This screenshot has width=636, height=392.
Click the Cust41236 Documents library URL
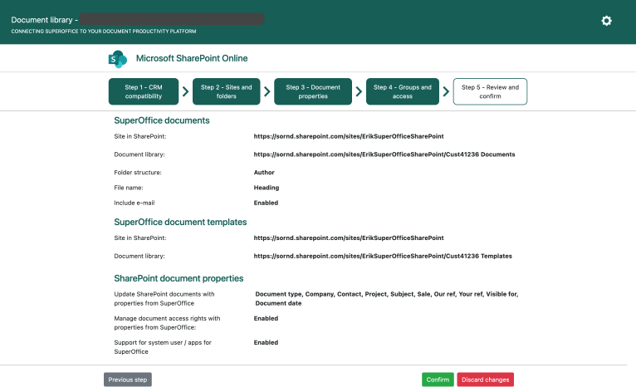click(384, 155)
